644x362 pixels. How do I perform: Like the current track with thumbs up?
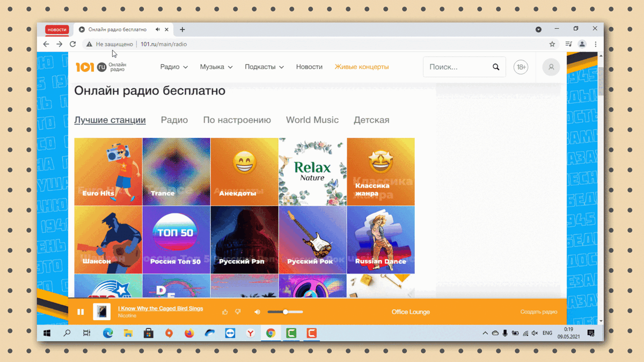click(x=225, y=312)
